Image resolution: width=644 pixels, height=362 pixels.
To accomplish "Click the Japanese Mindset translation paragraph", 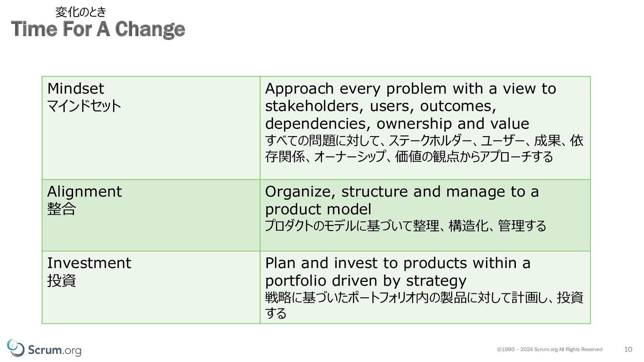I will [x=424, y=148].
